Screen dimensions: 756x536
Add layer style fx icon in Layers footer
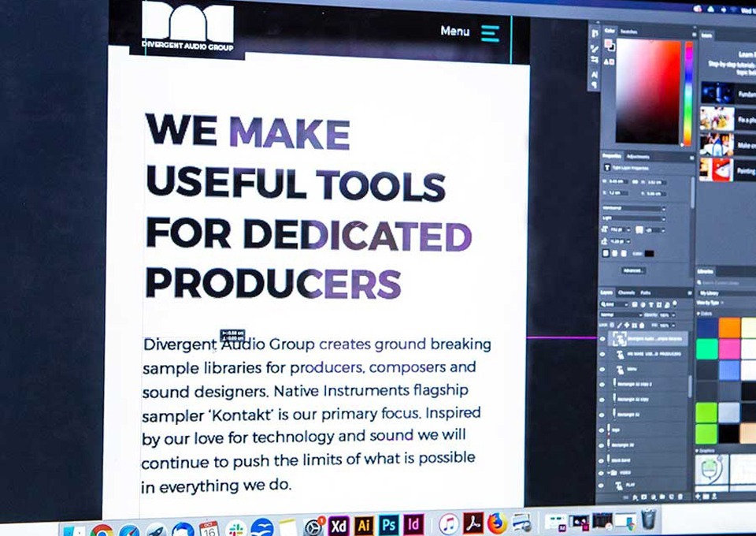click(x=635, y=497)
